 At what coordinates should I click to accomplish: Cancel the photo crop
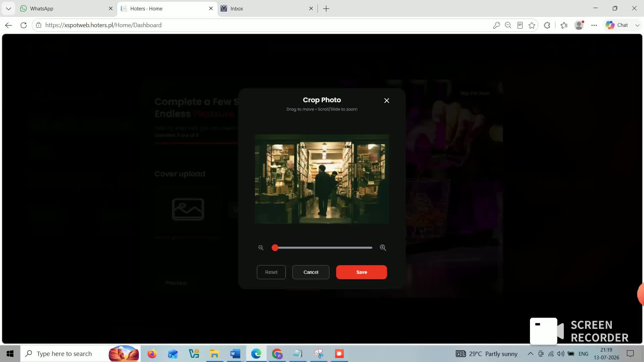click(x=311, y=272)
